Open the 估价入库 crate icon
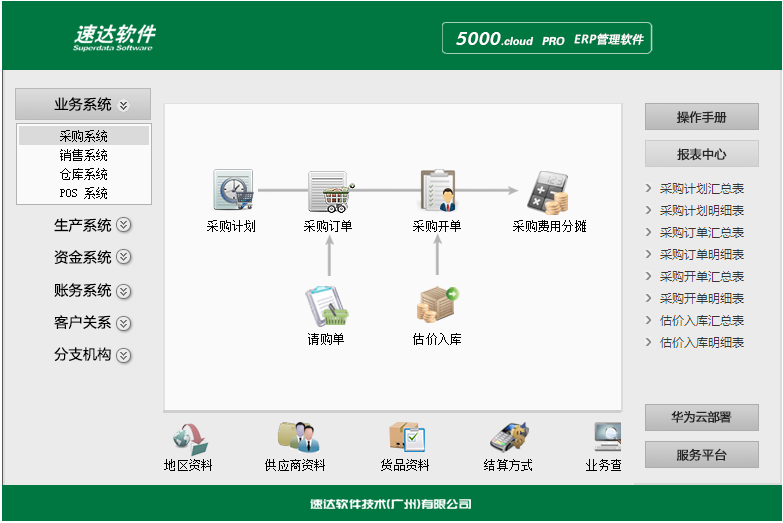Image resolution: width=783 pixels, height=523 pixels. click(x=437, y=304)
